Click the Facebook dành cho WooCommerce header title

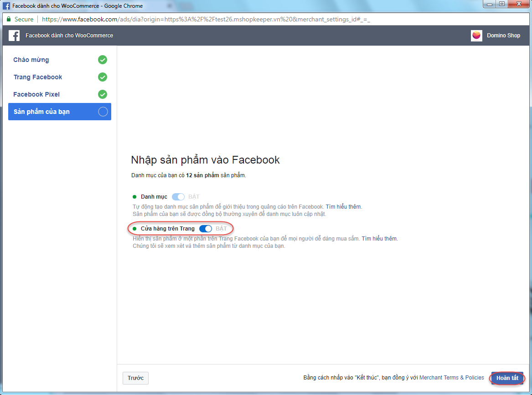pos(69,35)
